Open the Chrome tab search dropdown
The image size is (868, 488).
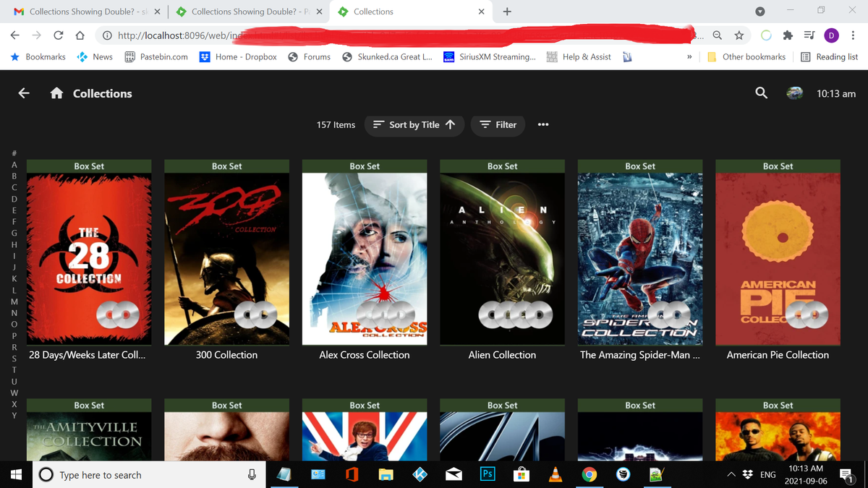click(x=760, y=12)
